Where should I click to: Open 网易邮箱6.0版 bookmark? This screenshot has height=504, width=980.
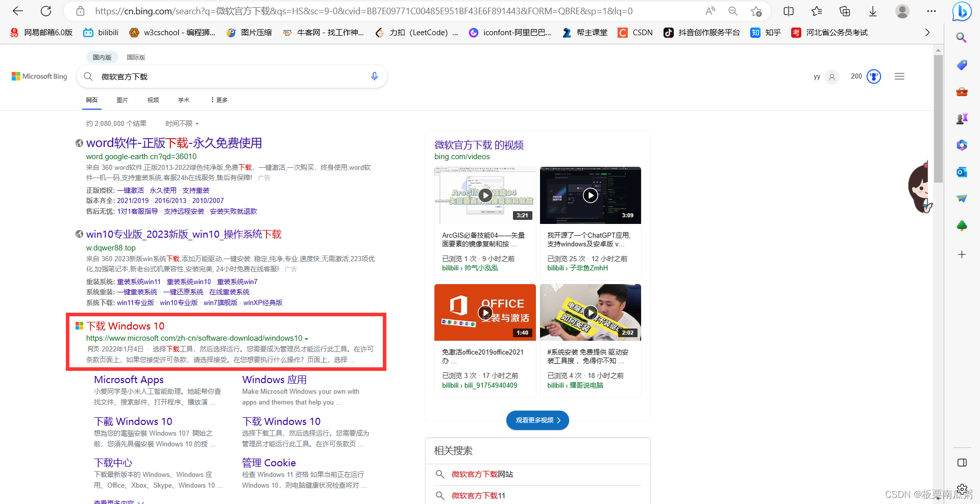click(41, 33)
